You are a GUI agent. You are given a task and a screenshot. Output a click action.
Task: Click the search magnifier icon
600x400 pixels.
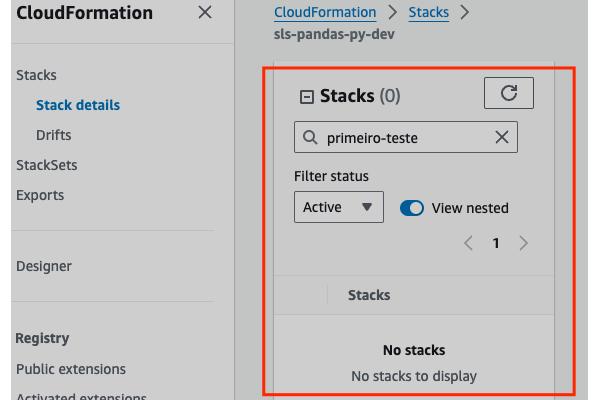point(309,138)
